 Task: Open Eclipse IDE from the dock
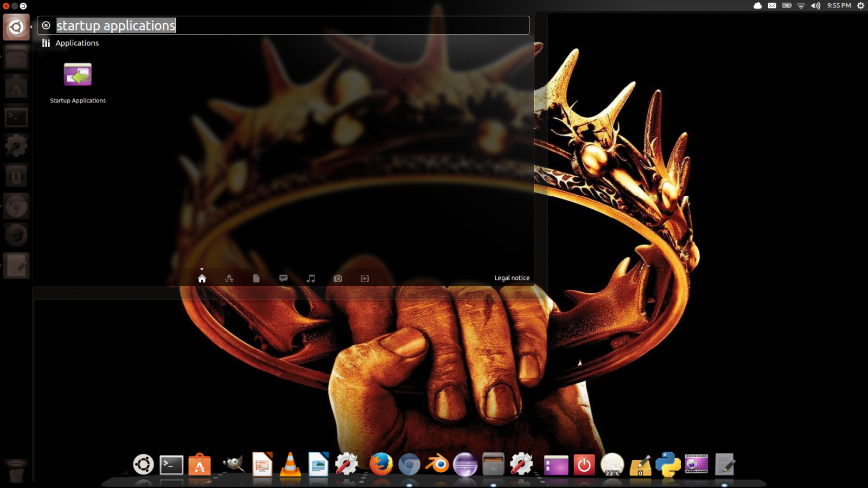click(465, 465)
